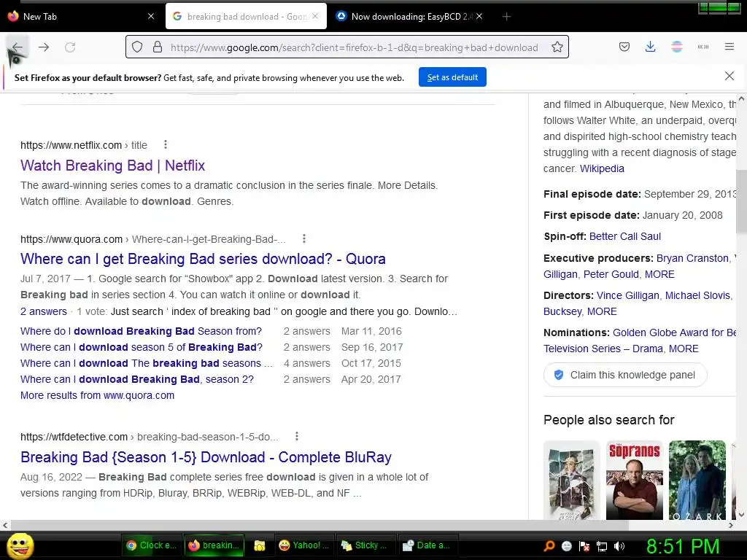This screenshot has width=747, height=560.
Task: Open The Sopranos thumbnail
Action: tap(634, 480)
